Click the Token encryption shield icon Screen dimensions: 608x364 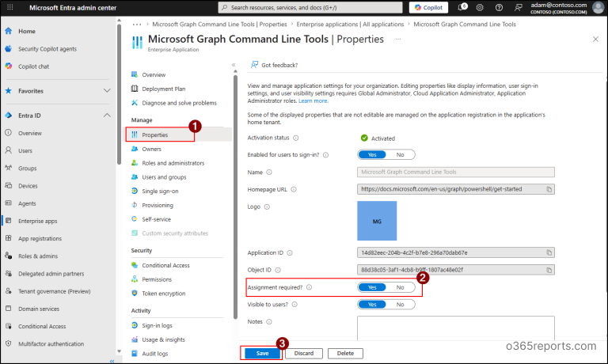click(135, 293)
